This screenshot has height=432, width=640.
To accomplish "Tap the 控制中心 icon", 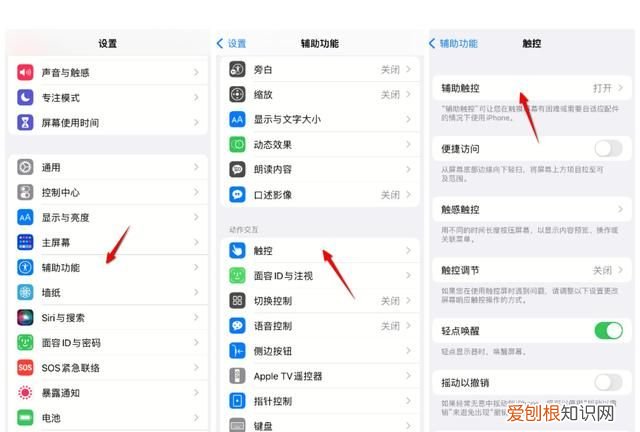I will tap(25, 192).
